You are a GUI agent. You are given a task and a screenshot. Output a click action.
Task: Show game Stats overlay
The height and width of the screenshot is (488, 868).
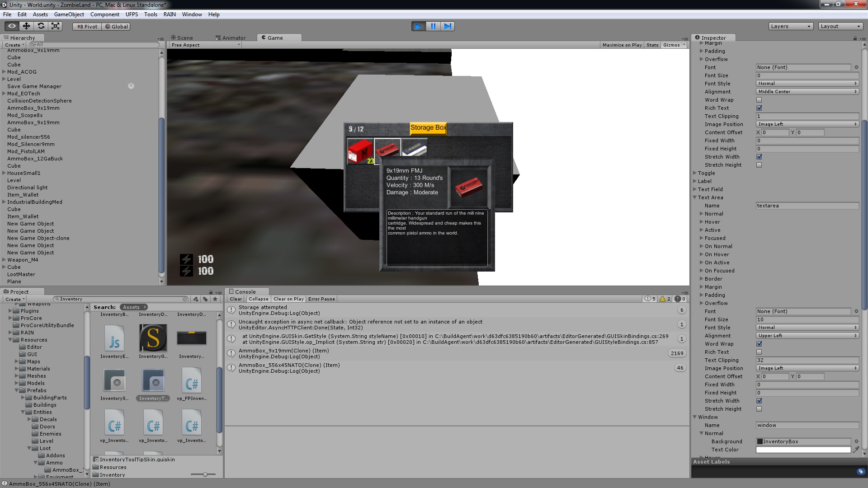pos(652,45)
